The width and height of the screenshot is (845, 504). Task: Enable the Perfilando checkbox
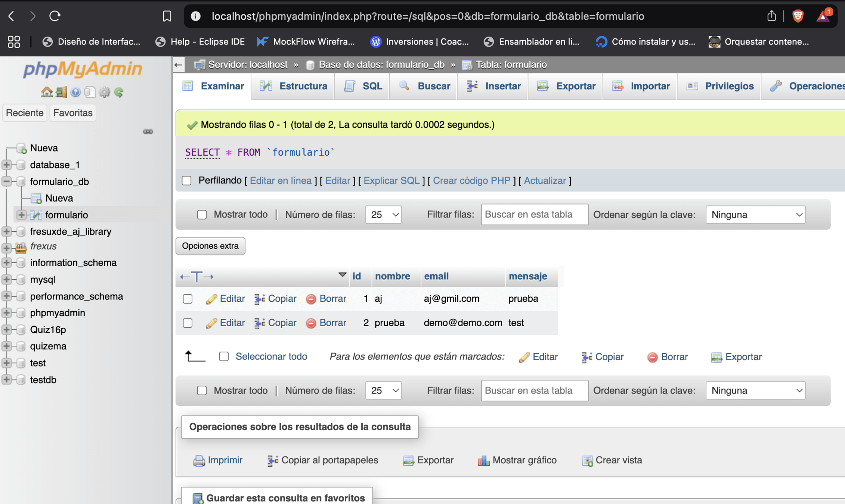click(187, 181)
